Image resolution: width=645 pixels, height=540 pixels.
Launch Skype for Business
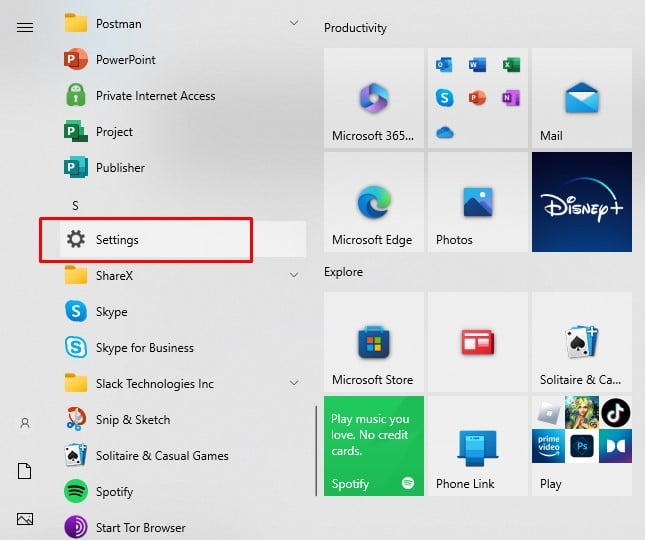tap(183, 348)
